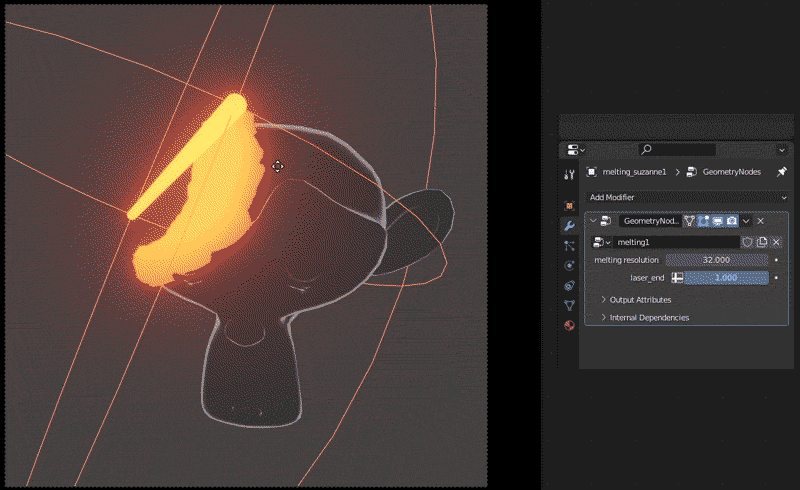The height and width of the screenshot is (490, 800).
Task: Click the object icon beside melting_suzanne1
Action: coord(591,172)
